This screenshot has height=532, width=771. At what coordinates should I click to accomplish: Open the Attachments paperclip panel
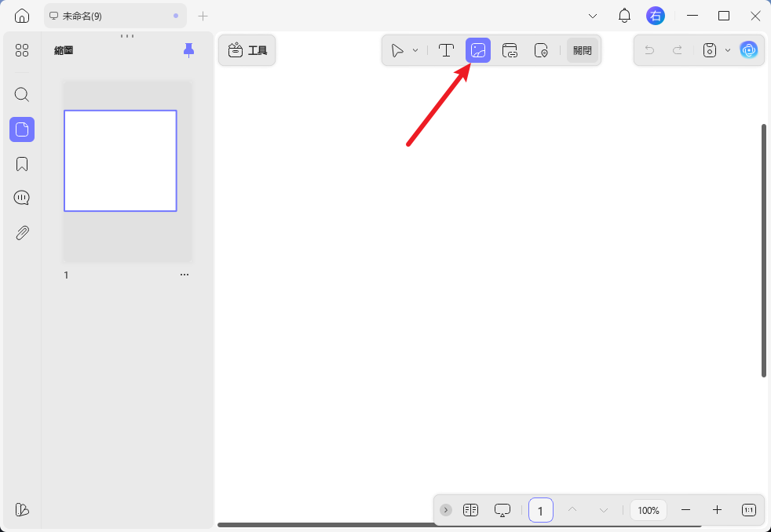[22, 232]
